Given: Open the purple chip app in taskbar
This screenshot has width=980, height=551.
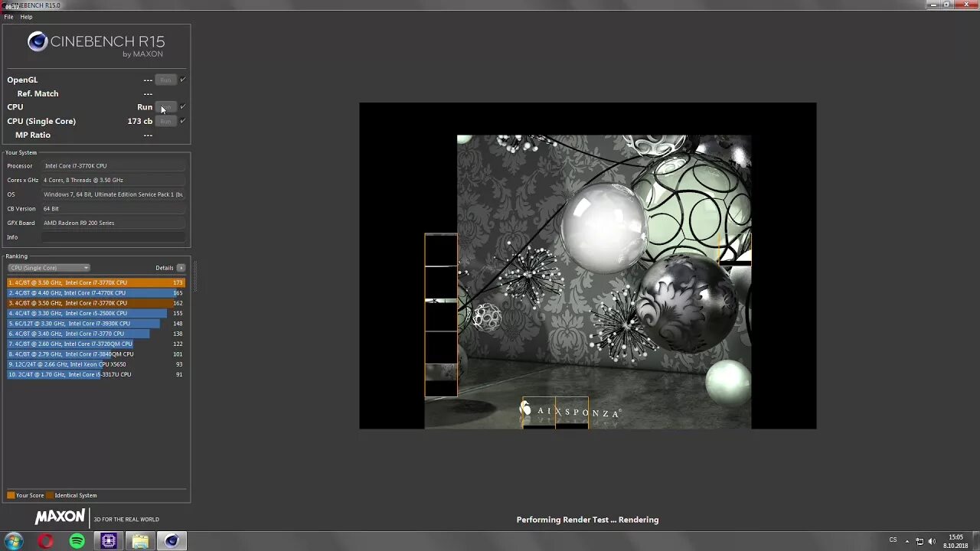Looking at the screenshot, I should pyautogui.click(x=109, y=541).
